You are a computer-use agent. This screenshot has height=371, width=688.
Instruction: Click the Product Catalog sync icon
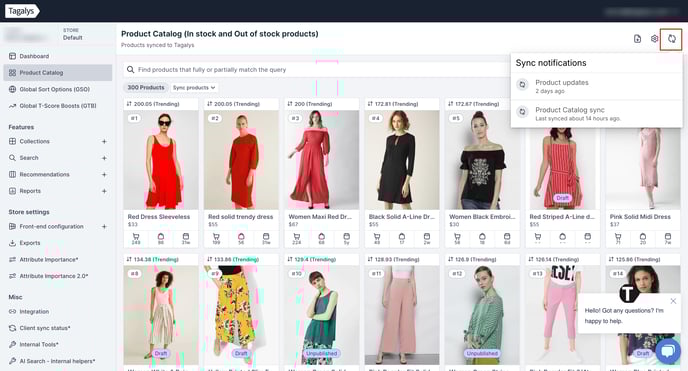522,112
